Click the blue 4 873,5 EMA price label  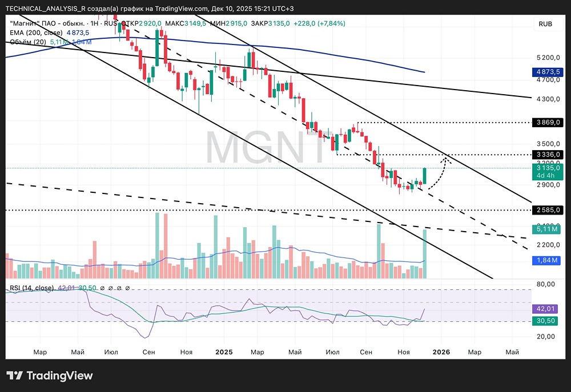[x=548, y=72]
